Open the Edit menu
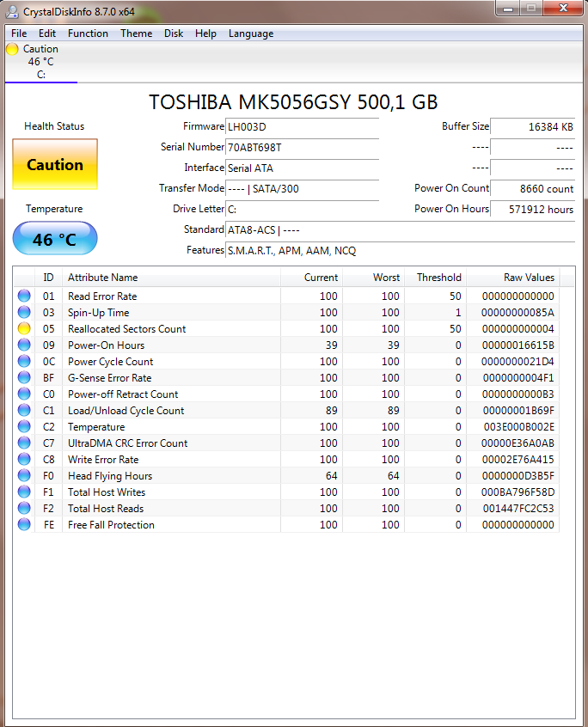This screenshot has width=588, height=727. [x=47, y=34]
